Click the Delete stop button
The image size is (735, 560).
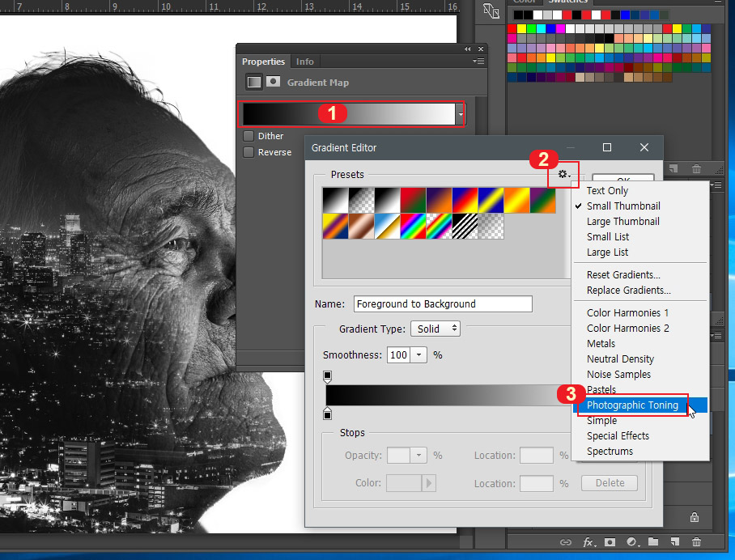610,482
